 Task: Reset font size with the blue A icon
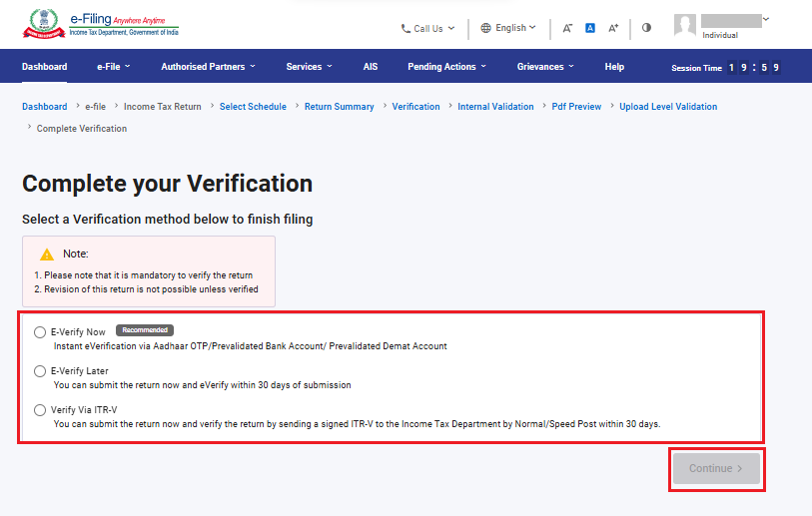pos(590,28)
